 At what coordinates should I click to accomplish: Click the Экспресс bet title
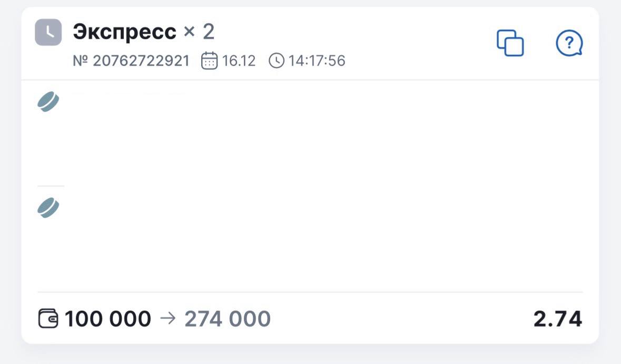tap(124, 32)
